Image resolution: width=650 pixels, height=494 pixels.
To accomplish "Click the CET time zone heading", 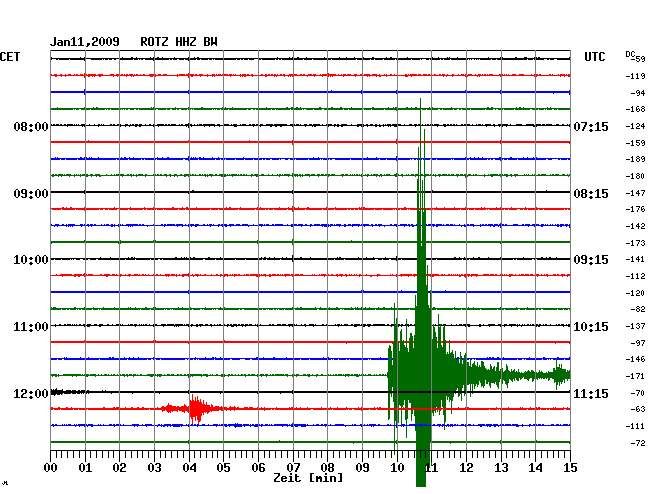I will point(10,57).
